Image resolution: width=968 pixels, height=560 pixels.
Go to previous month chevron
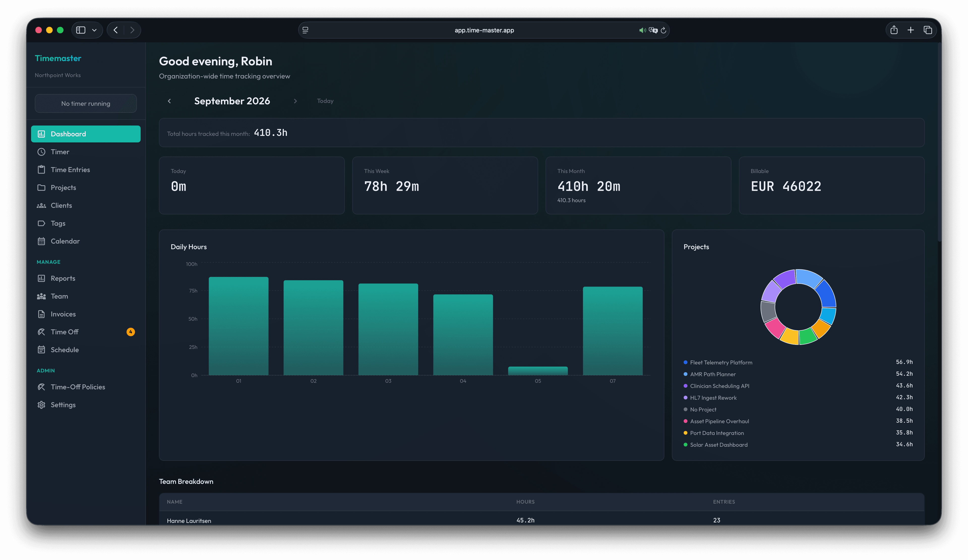[169, 101]
